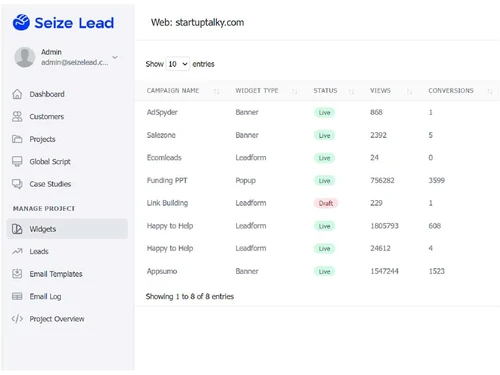500x375 pixels.
Task: Click the Email Templates download icon
Action: (x=17, y=274)
